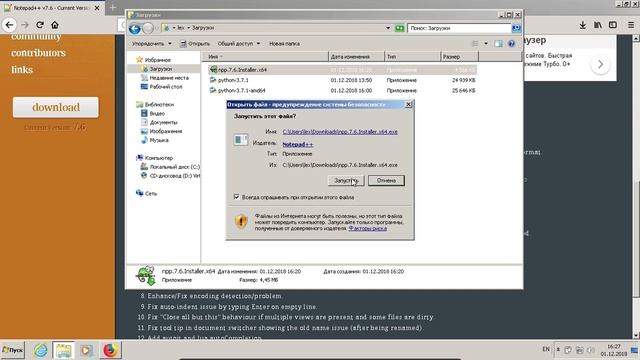The width and height of the screenshot is (640, 360).
Task: Click the Explorer refresh icon beside address bar
Action: click(400, 28)
